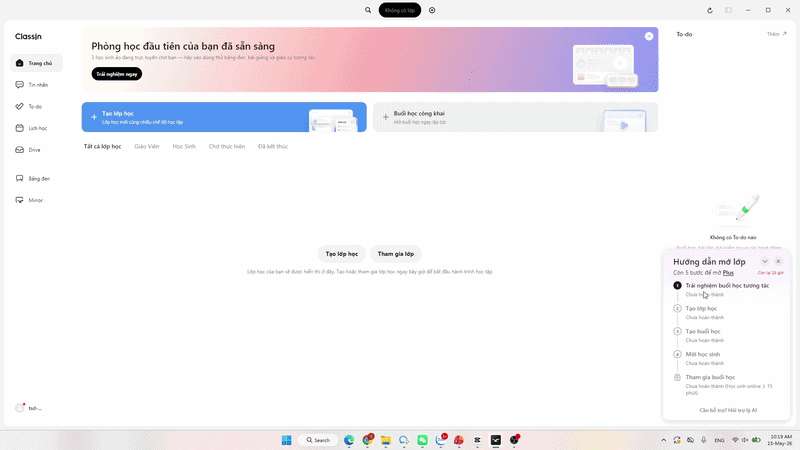This screenshot has height=450, width=800.
Task: Open the Wi-Fi network tray icon
Action: point(735,440)
